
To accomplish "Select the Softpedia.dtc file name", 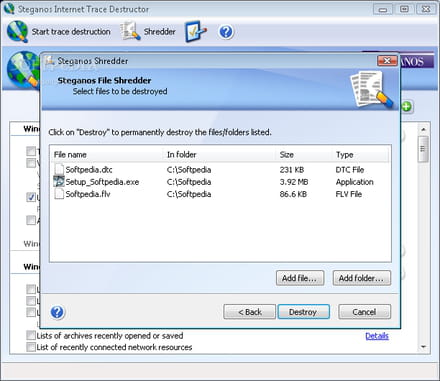I will [x=89, y=170].
